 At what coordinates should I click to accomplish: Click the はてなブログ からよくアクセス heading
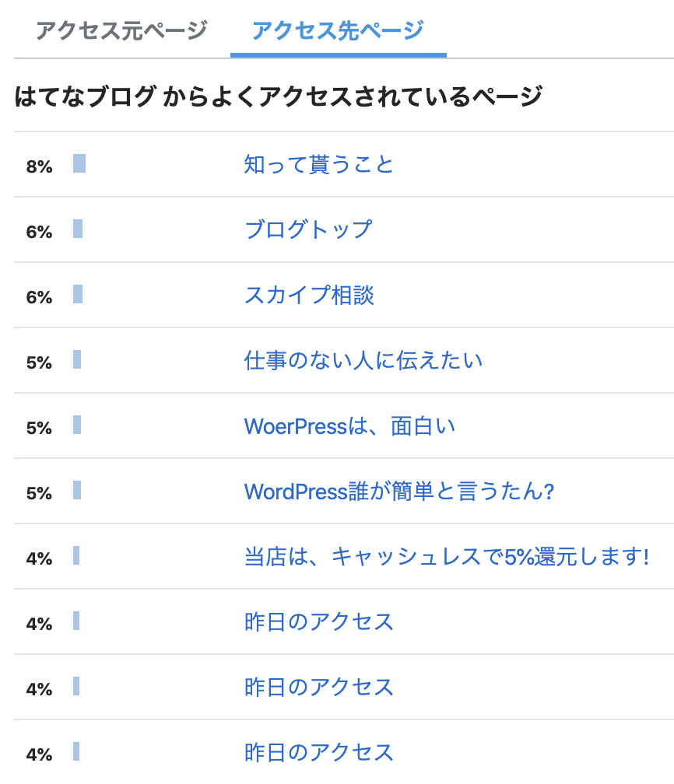coord(278,96)
